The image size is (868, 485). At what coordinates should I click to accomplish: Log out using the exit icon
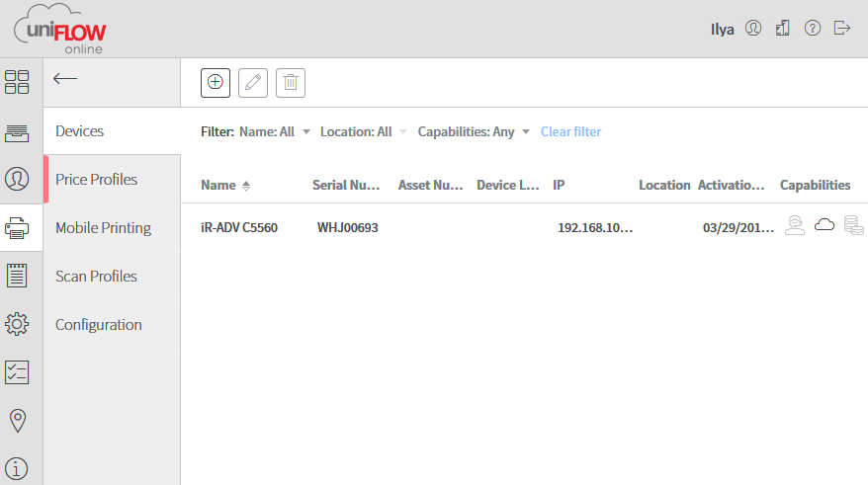coord(842,28)
